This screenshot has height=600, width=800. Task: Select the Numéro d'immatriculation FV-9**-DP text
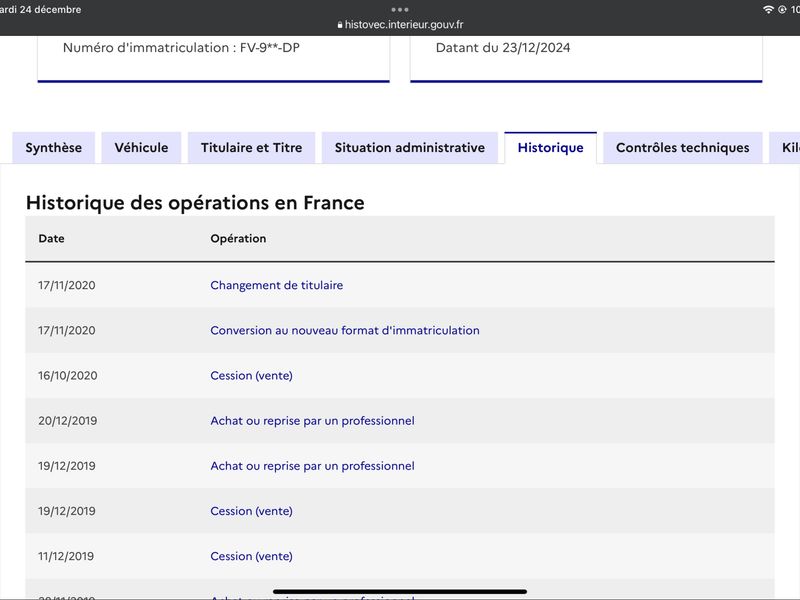click(x=181, y=48)
